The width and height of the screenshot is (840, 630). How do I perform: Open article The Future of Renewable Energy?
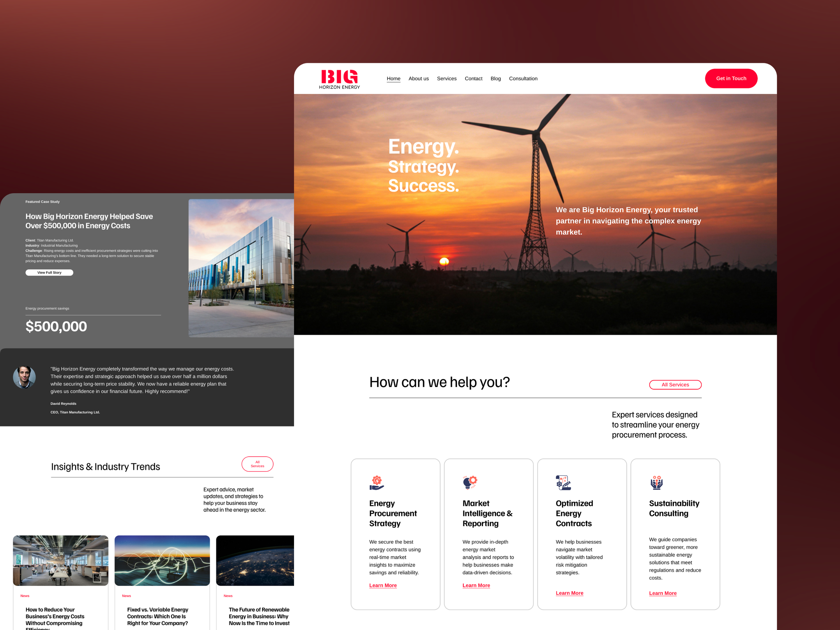click(259, 616)
